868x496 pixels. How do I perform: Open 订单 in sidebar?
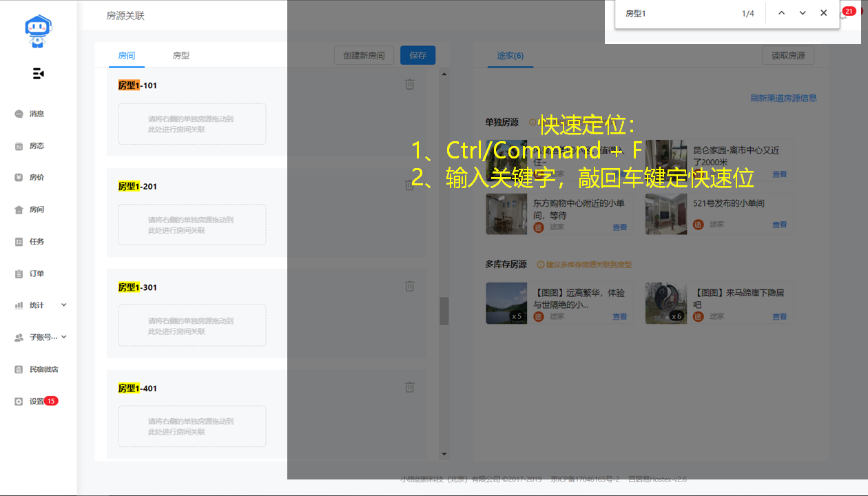37,273
